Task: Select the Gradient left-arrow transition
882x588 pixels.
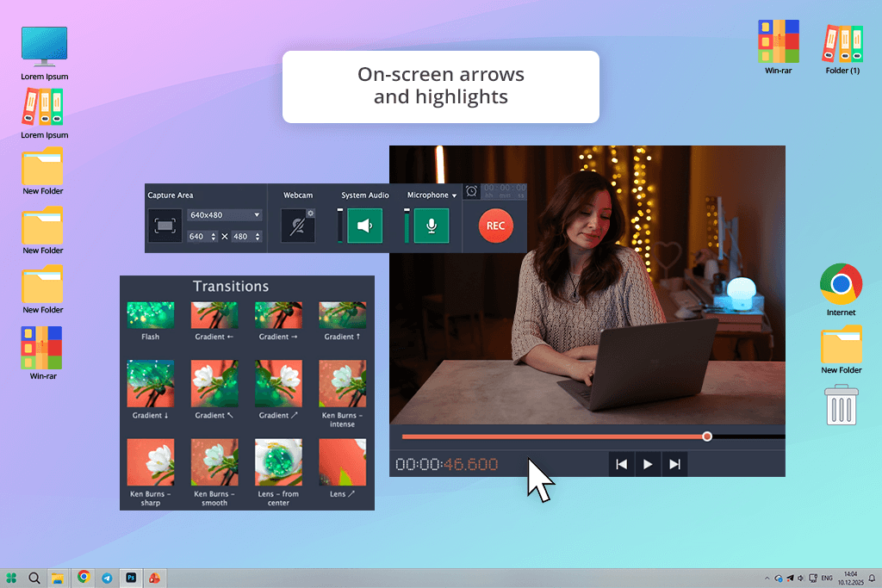Action: click(214, 315)
